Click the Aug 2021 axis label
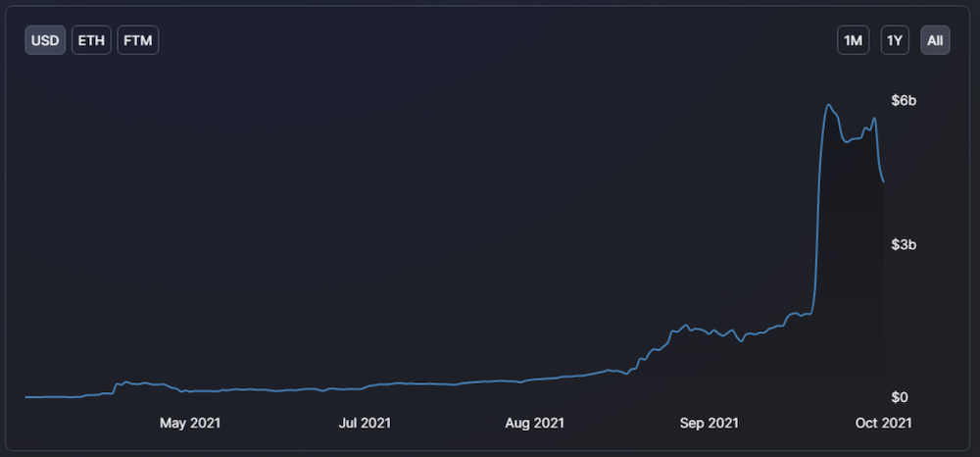980x457 pixels. 534,424
